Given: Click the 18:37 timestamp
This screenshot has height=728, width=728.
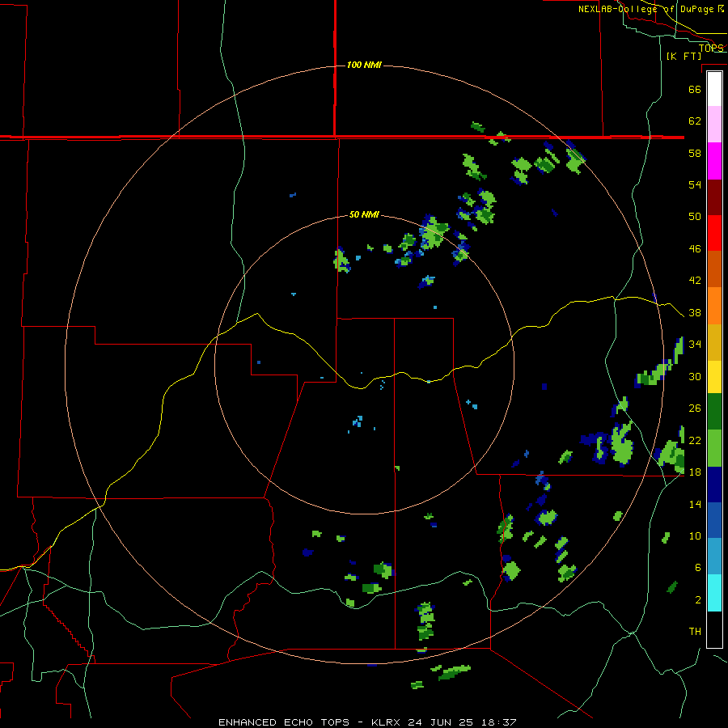Looking at the screenshot, I should [497, 722].
